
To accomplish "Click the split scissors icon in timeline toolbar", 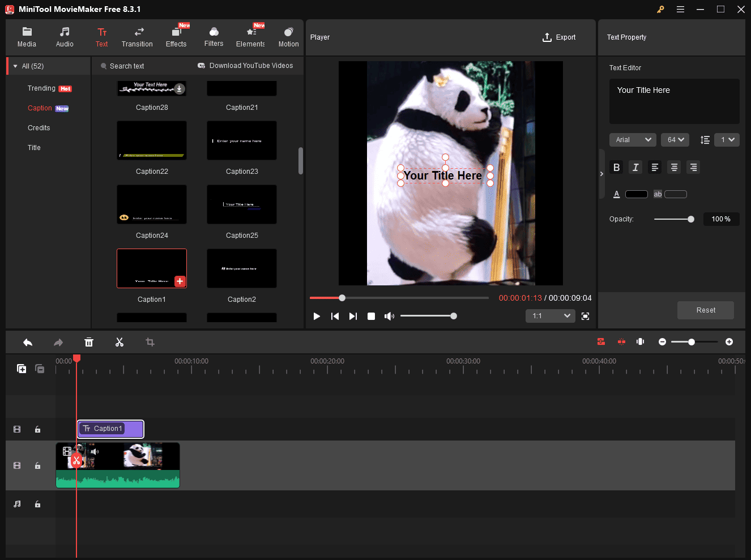I will 120,342.
